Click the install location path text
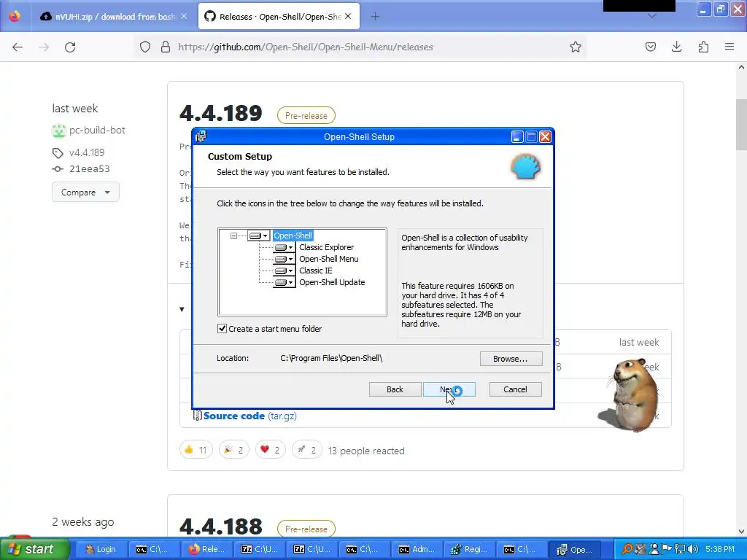The image size is (747, 560). [331, 358]
